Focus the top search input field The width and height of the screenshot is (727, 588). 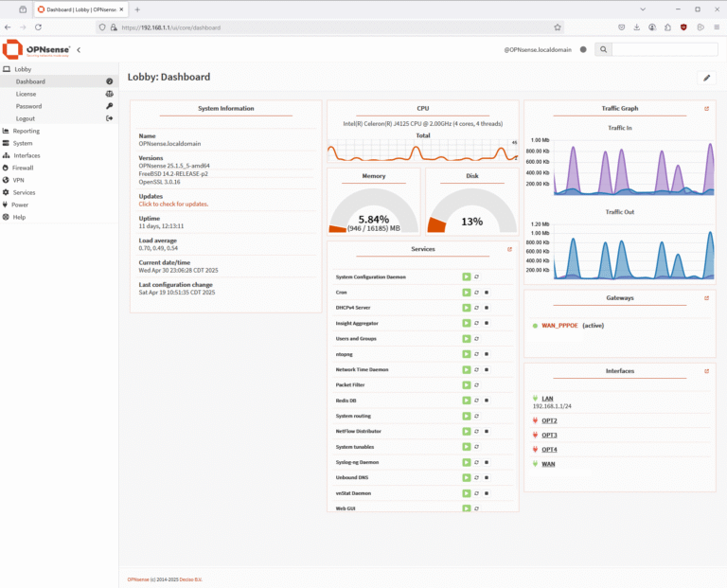pyautogui.click(x=665, y=49)
